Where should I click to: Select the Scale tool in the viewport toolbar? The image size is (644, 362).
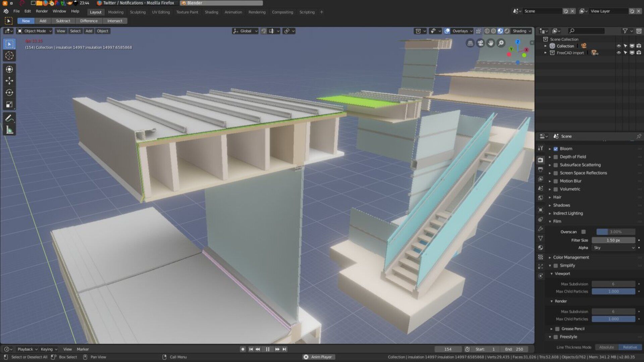pyautogui.click(x=9, y=105)
